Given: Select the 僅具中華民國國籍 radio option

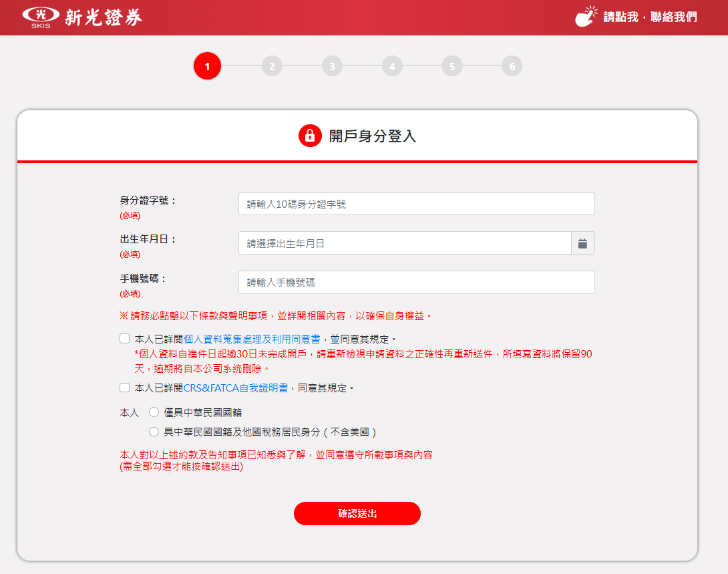Looking at the screenshot, I should point(152,412).
